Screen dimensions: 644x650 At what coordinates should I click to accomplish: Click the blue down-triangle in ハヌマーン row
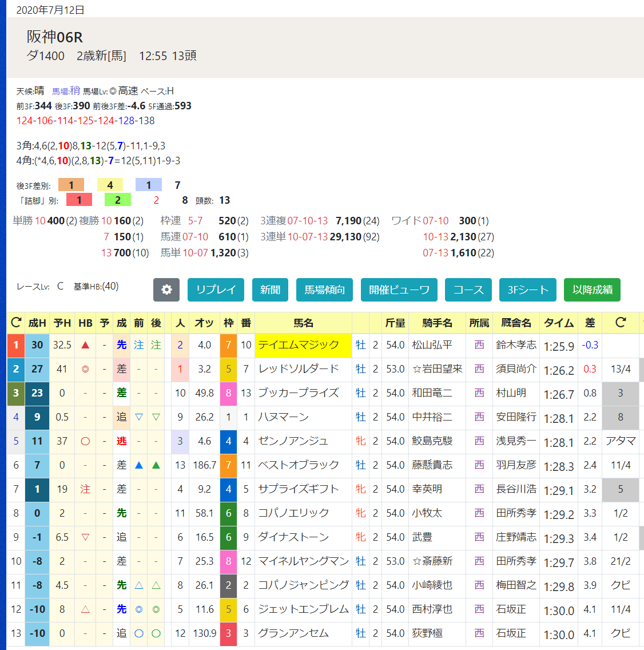139,417
